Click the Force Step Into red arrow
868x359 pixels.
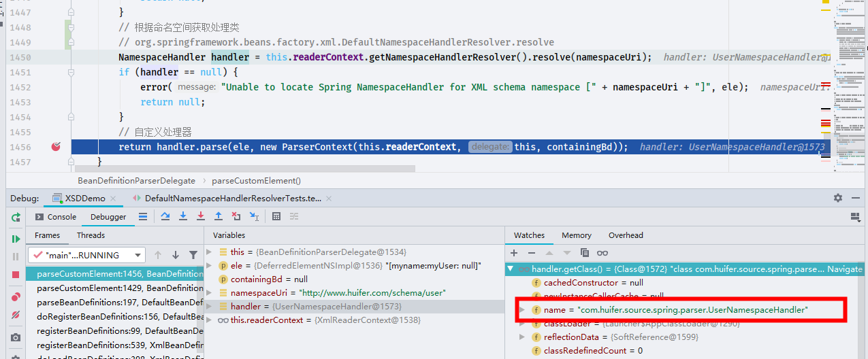[201, 216]
